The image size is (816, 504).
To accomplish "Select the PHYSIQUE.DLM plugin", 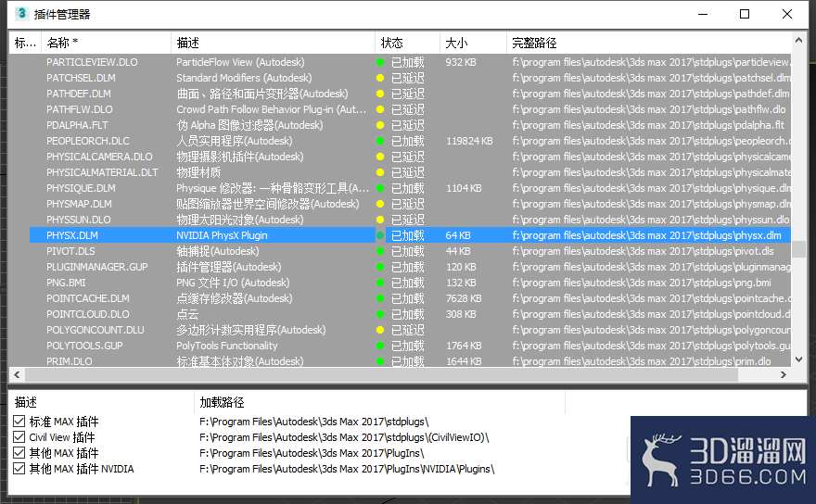I will tap(81, 188).
